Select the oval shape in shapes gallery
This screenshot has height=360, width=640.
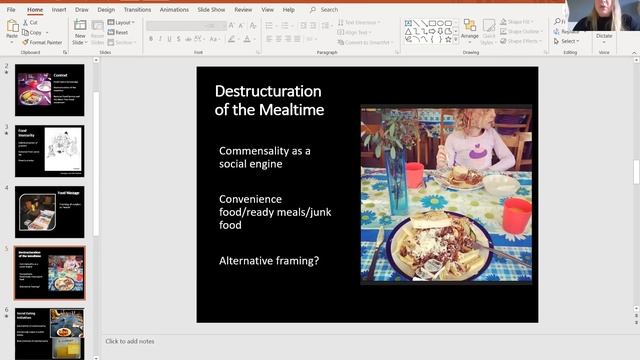440,23
